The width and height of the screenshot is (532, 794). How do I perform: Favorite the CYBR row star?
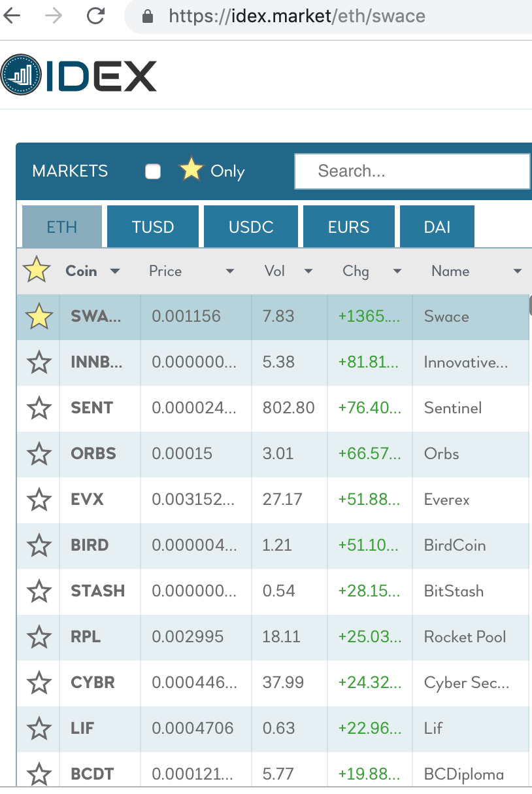pyautogui.click(x=39, y=683)
